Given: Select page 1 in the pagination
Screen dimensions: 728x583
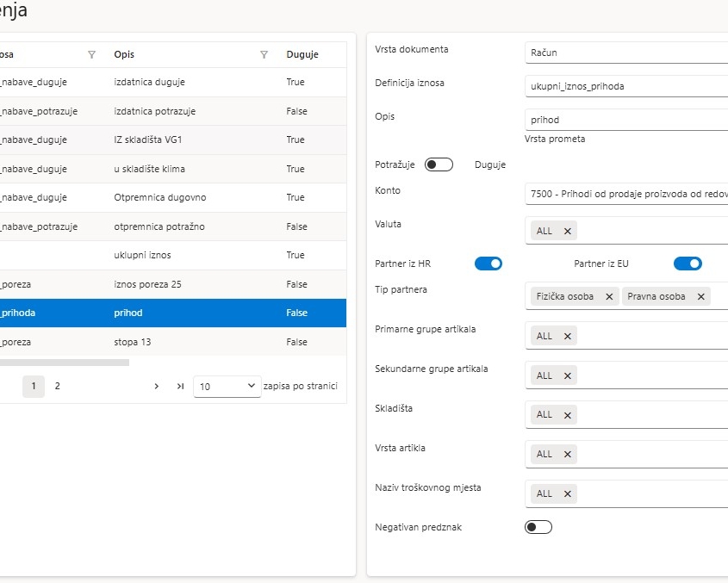Looking at the screenshot, I should (34, 387).
